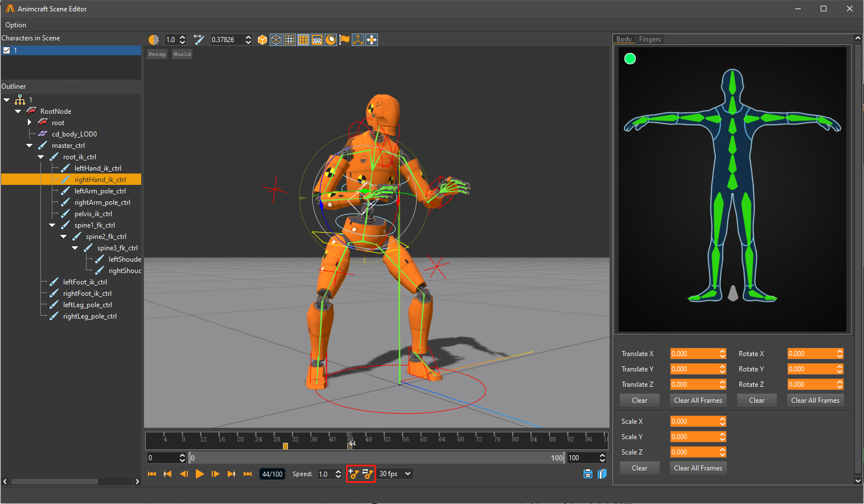
Task: Collapse the root_ik_ctrl node
Action: (x=41, y=157)
